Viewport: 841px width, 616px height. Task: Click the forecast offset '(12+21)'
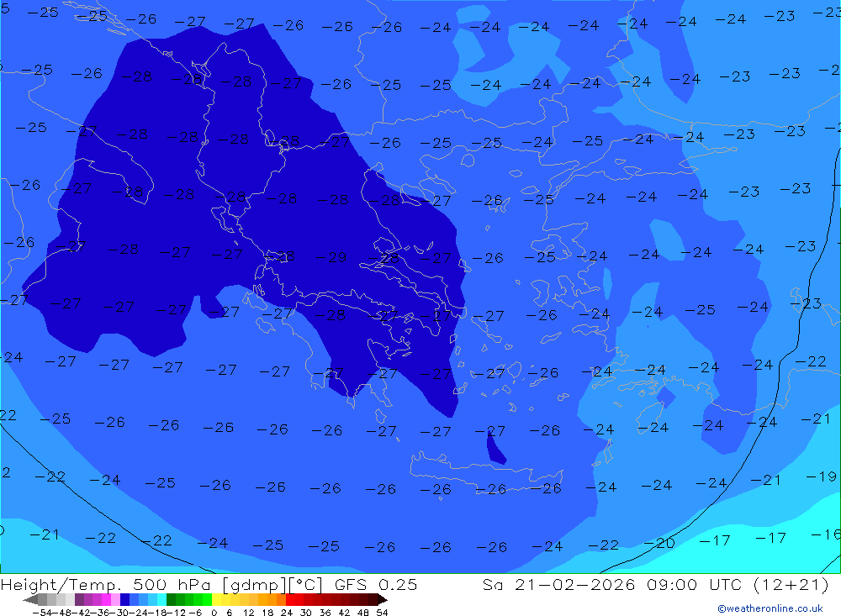[791, 584]
